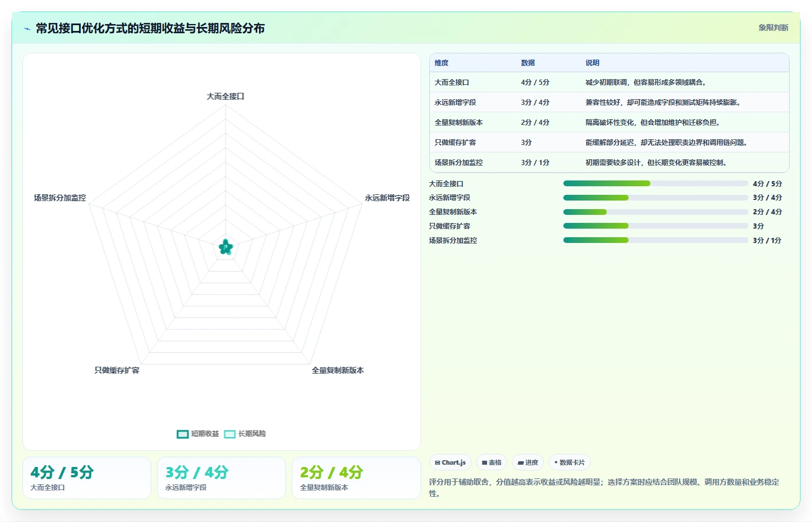Image resolution: width=812 pixels, height=522 pixels.
Task: Select the 永远新增字段 table row name
Action: tap(455, 103)
